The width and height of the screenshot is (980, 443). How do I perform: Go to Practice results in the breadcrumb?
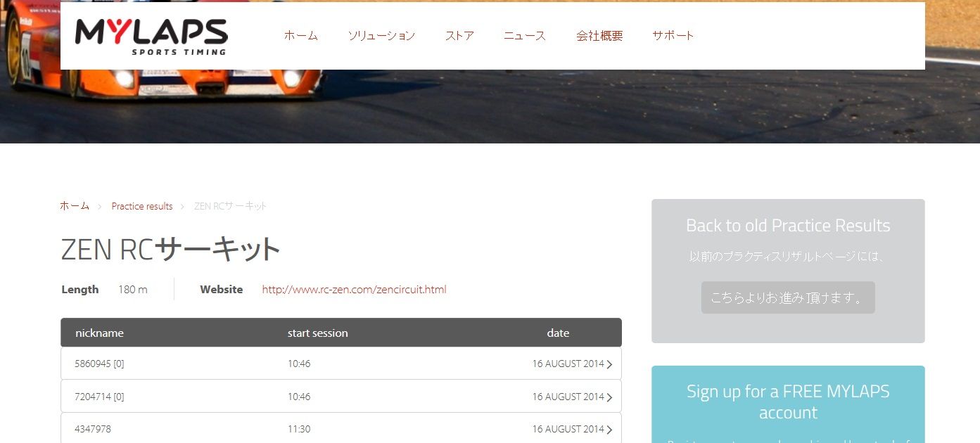[x=142, y=206]
